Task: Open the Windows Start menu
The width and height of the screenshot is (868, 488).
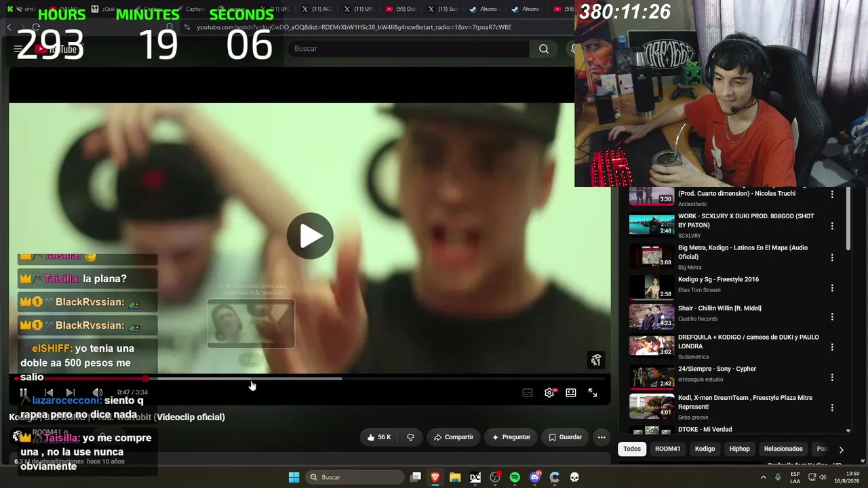Action: [294, 477]
